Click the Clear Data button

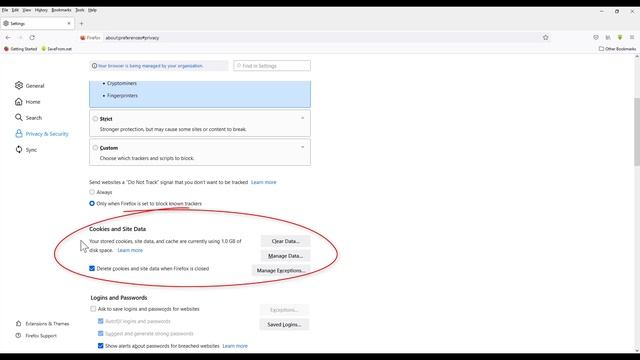click(285, 241)
